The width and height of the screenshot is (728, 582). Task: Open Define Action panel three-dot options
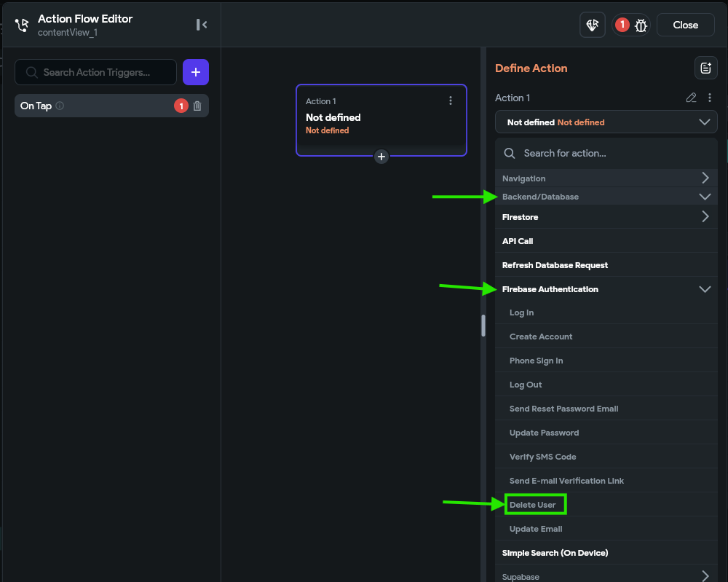709,98
